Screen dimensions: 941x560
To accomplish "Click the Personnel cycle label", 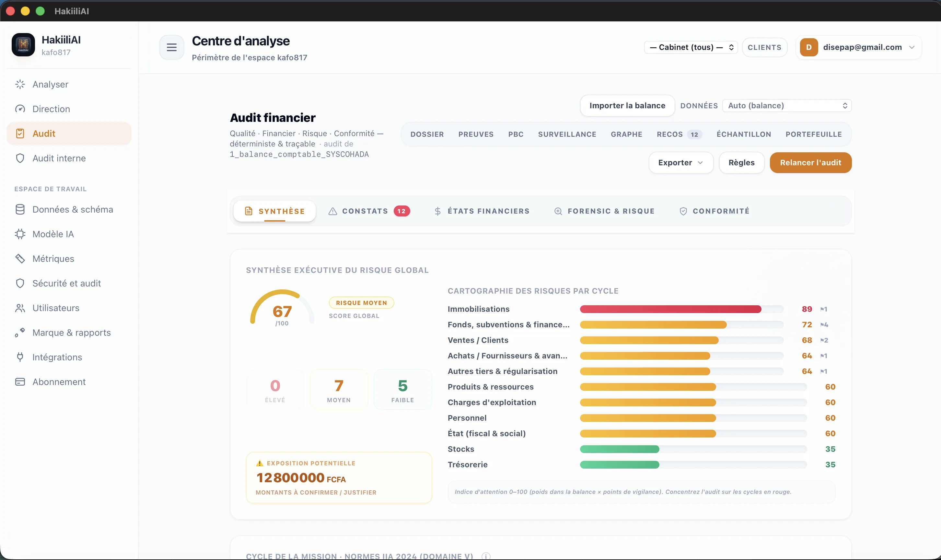I will [467, 418].
